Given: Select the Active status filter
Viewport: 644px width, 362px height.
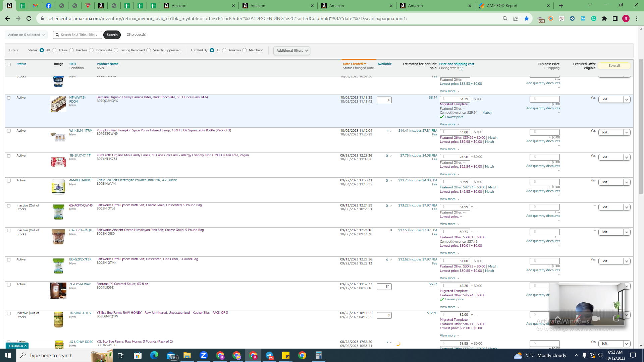Looking at the screenshot, I should 54,50.
